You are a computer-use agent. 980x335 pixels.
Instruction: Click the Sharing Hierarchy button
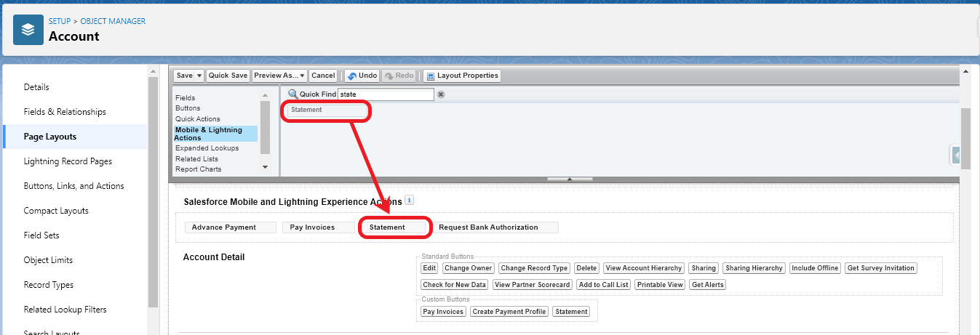[754, 268]
